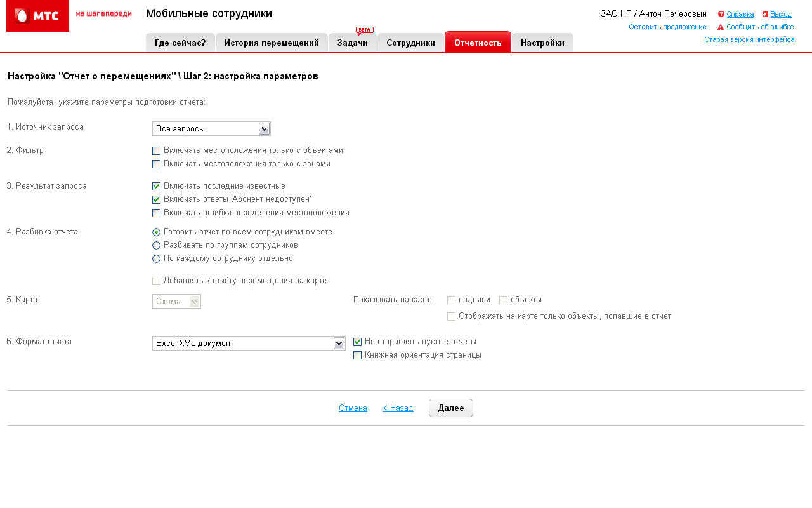This screenshot has width=812, height=508.
Task: Click the '< Назад' link
Action: tap(398, 408)
